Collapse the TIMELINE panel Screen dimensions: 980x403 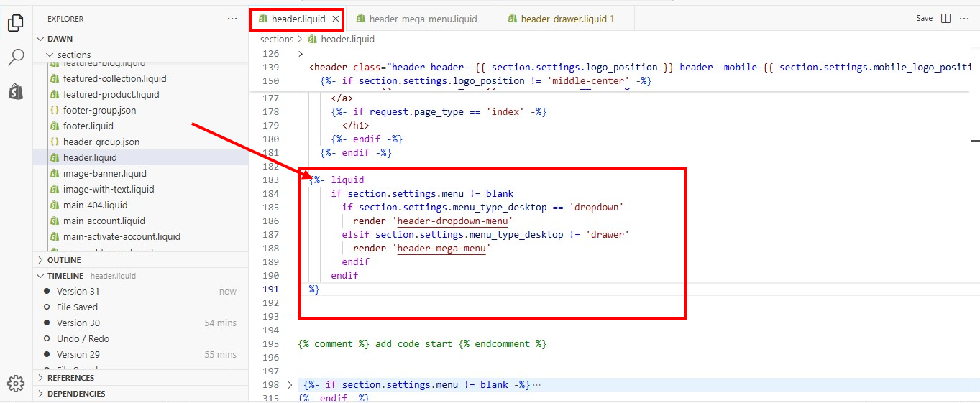tap(65, 276)
